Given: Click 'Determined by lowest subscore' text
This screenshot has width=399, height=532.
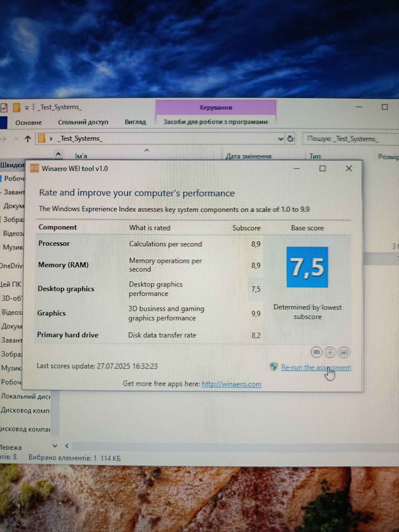Looking at the screenshot, I should [307, 312].
